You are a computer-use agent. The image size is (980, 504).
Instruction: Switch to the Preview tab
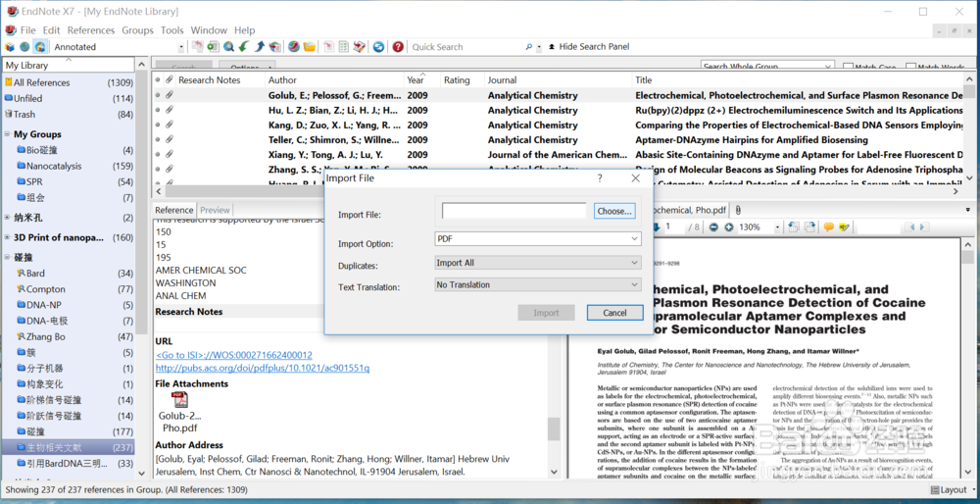coord(215,210)
